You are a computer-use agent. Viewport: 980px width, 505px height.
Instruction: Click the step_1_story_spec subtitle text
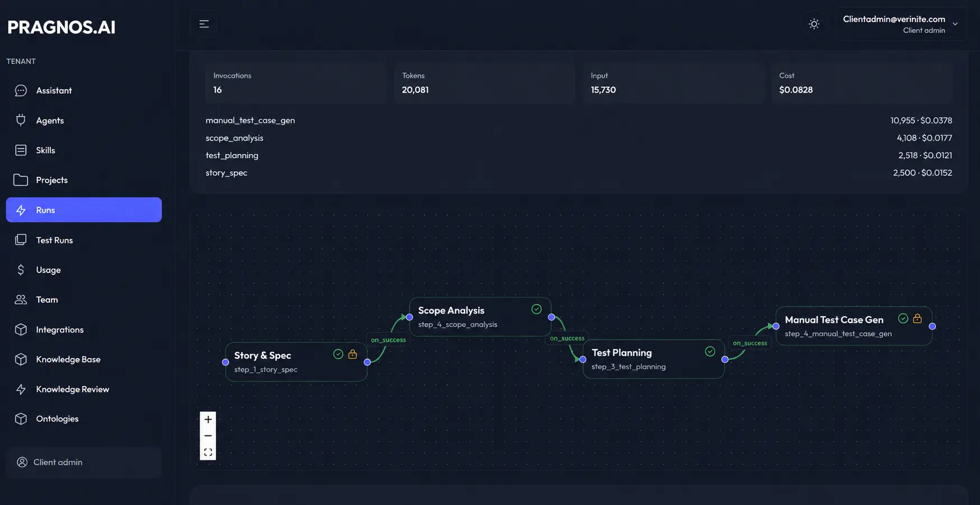coord(266,369)
